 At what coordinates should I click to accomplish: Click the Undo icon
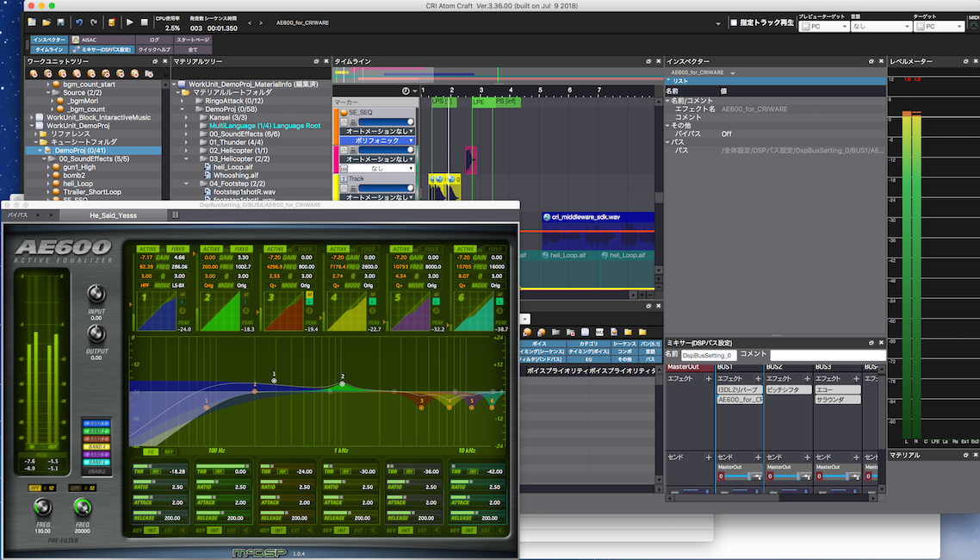click(x=79, y=22)
